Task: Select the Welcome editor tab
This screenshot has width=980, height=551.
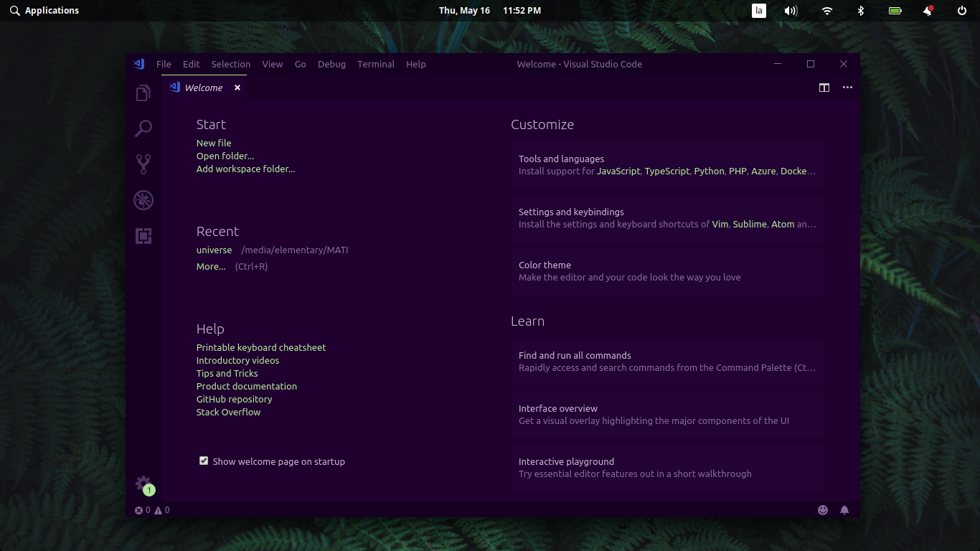Action: pyautogui.click(x=204, y=88)
